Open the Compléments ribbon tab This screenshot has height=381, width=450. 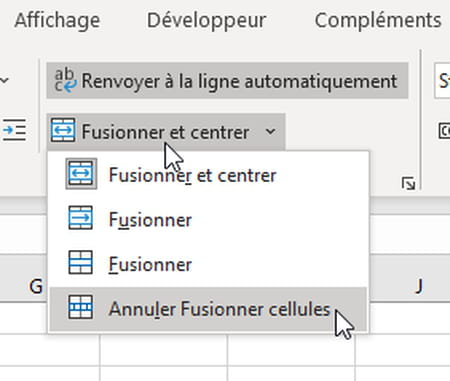coord(378,20)
